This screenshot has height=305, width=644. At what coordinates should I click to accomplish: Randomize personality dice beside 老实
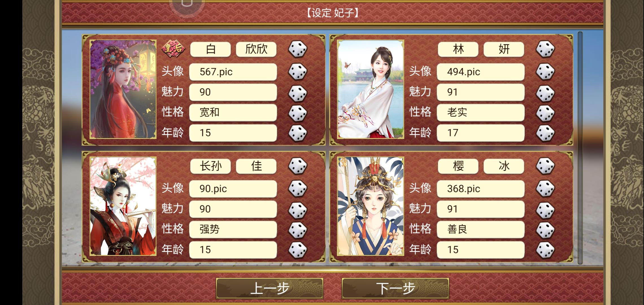[x=545, y=113]
